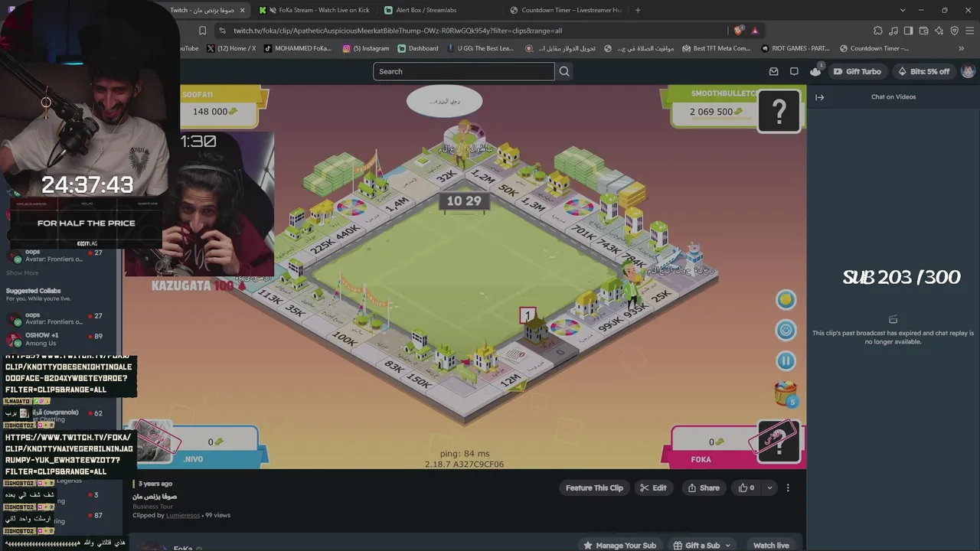The image size is (980, 551).
Task: Open the browser hamburger main menu
Action: [x=970, y=31]
